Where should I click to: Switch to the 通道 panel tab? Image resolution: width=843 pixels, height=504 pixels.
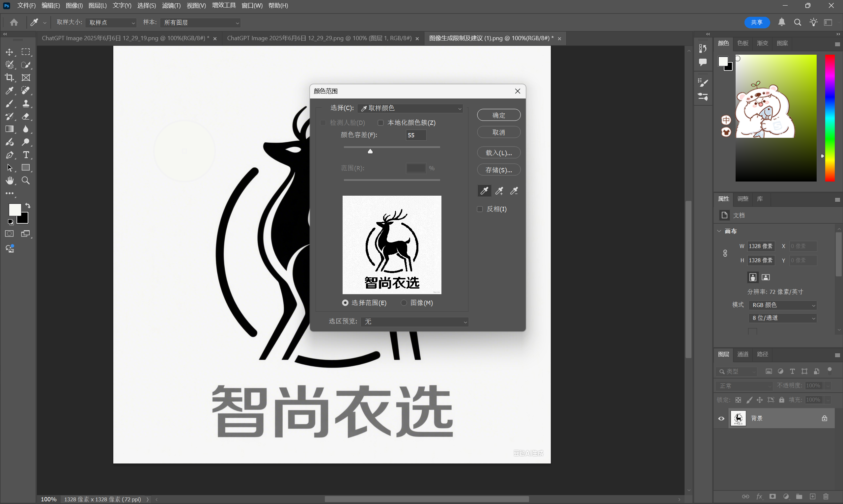743,354
